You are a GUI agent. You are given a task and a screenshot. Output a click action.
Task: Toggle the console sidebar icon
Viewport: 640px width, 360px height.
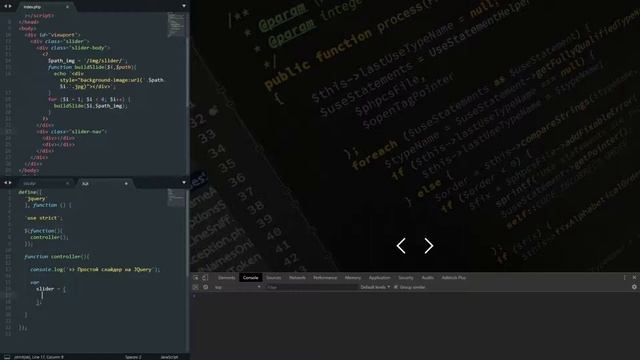click(196, 287)
